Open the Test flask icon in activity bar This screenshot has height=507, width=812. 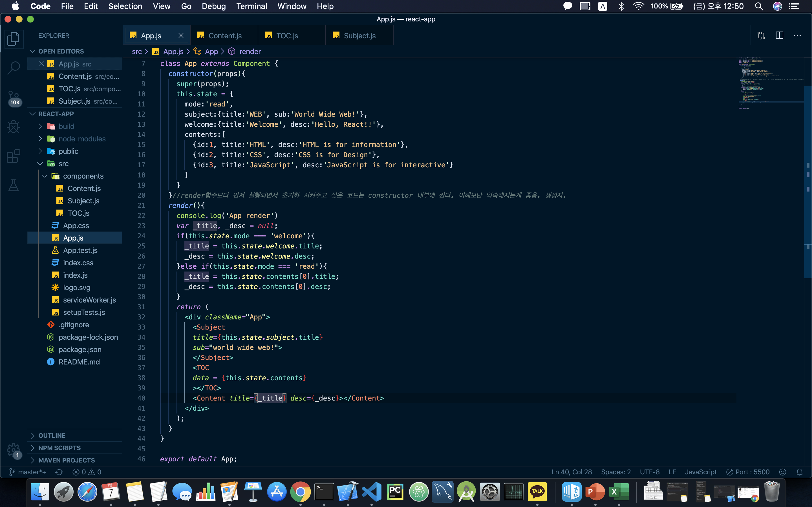(x=14, y=185)
